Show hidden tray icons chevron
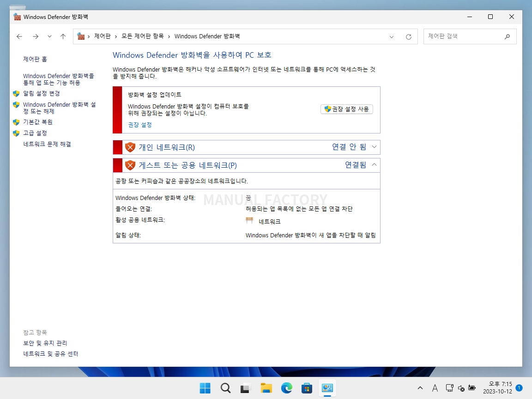The width and height of the screenshot is (532, 399). click(420, 388)
